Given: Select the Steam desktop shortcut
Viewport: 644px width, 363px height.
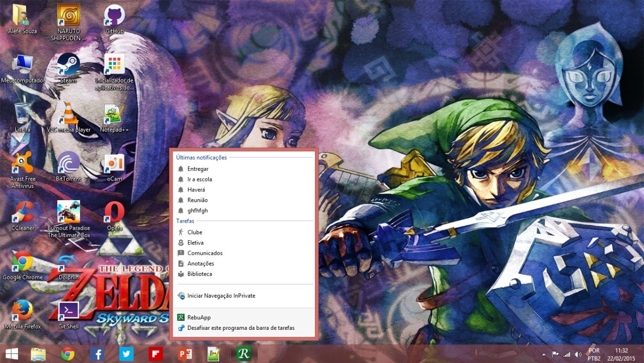Looking at the screenshot, I should pos(68,68).
